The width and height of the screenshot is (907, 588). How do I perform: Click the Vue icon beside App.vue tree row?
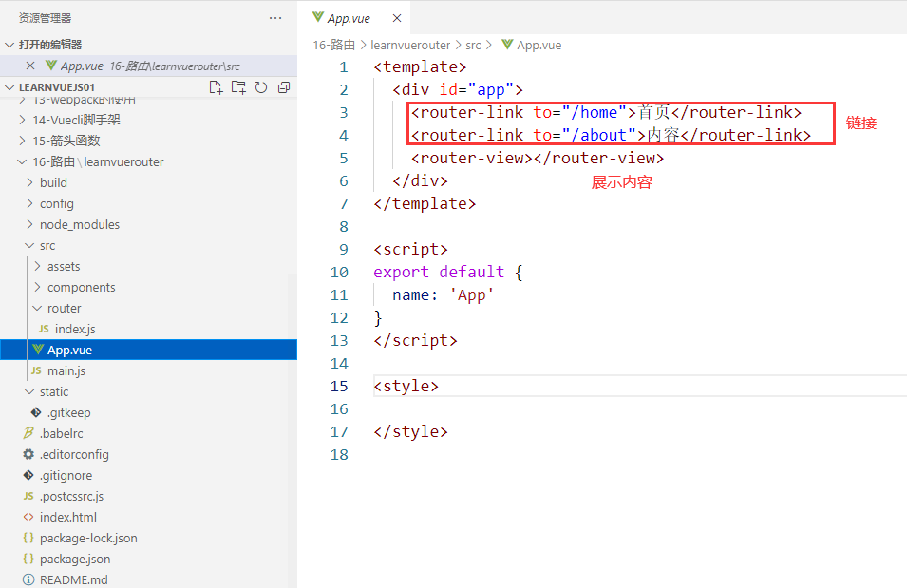click(x=38, y=349)
